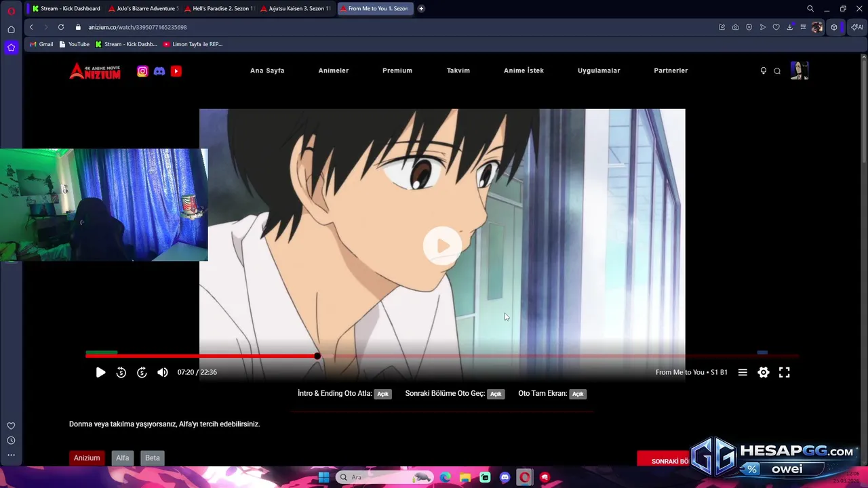Toggle Oto Tam Ekran setting
Image resolution: width=868 pixels, height=488 pixels.
578,394
